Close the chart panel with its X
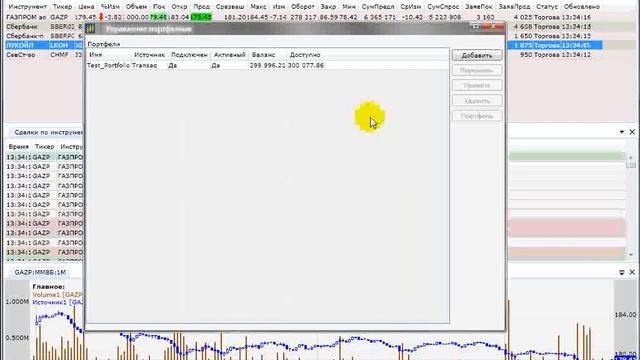This screenshot has width=640, height=360. [632, 272]
